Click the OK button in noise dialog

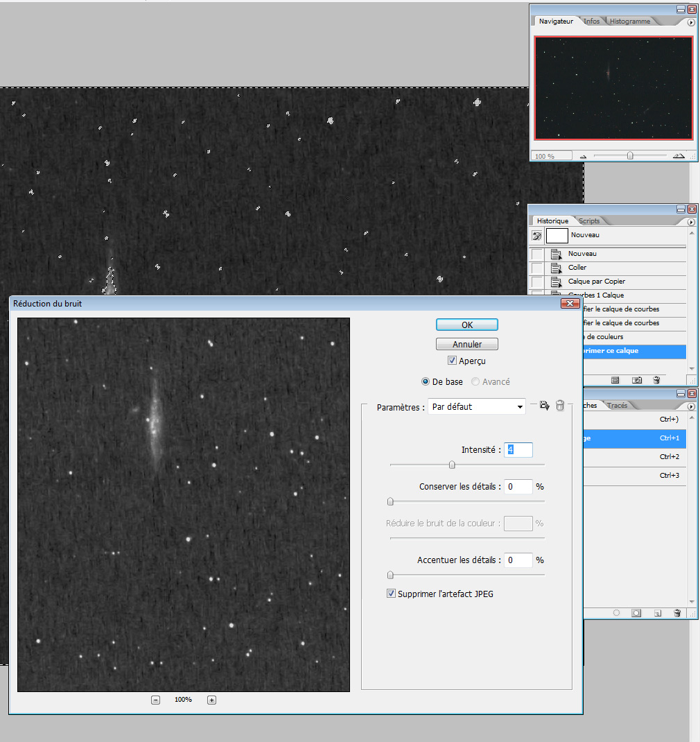(466, 325)
